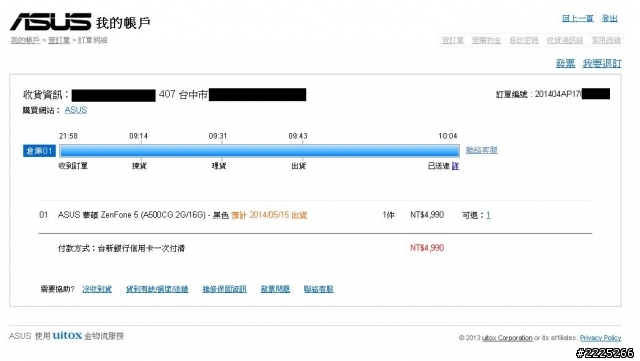Click the orange 預計 2014/05/15 出貨 text
640x361 pixels.
(x=269, y=215)
